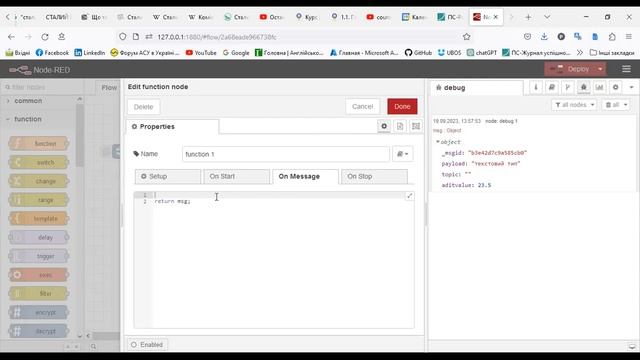This screenshot has width=640, height=360.
Task: Click the payload value in debug
Action: coord(496,163)
